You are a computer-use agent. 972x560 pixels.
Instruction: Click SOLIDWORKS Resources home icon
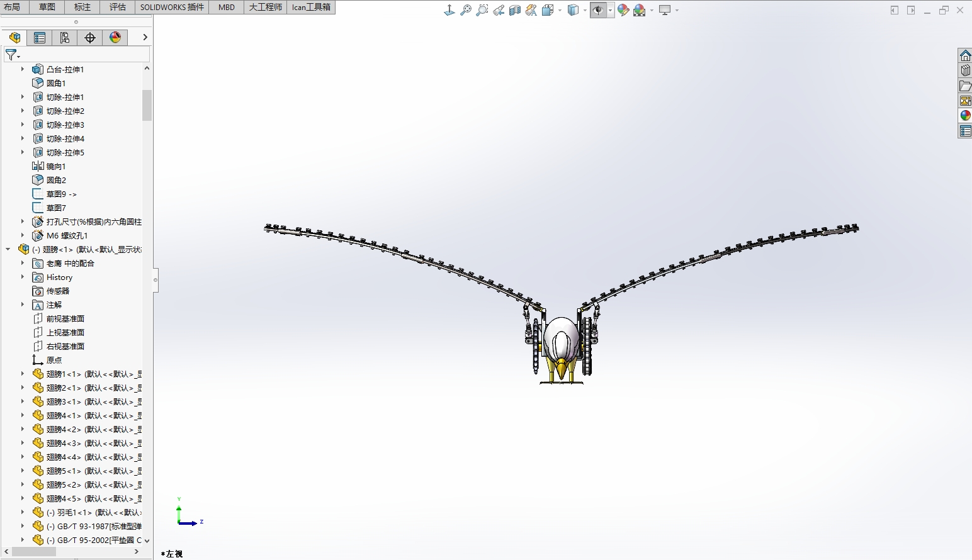point(965,55)
